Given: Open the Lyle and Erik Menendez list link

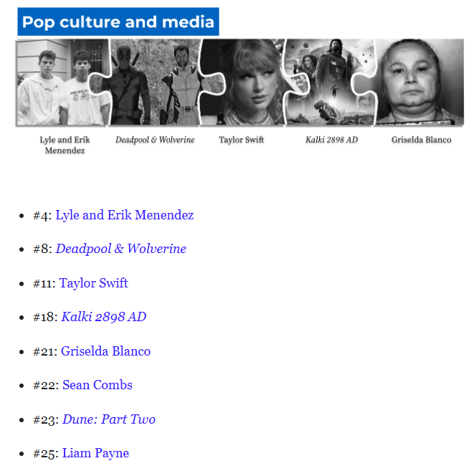Looking at the screenshot, I should [x=124, y=215].
